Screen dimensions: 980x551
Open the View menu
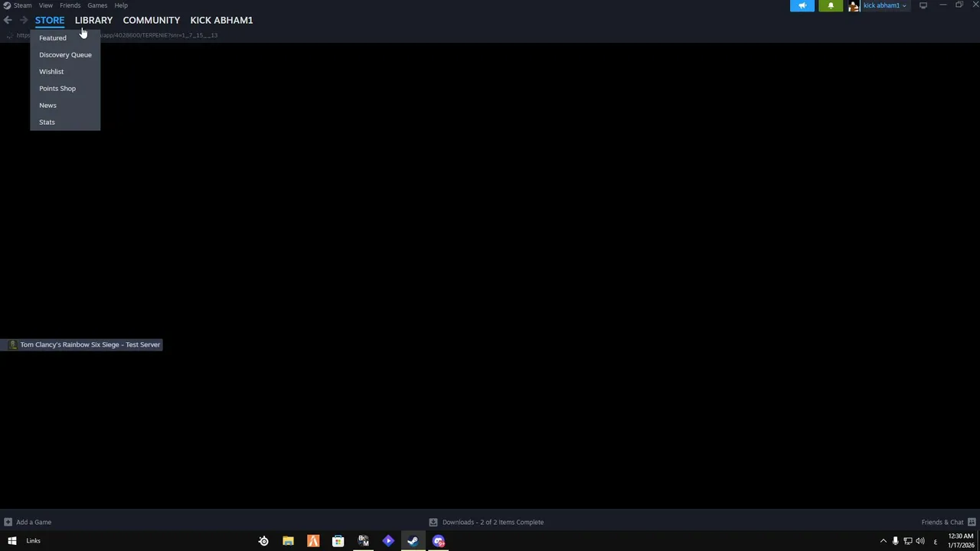point(46,5)
